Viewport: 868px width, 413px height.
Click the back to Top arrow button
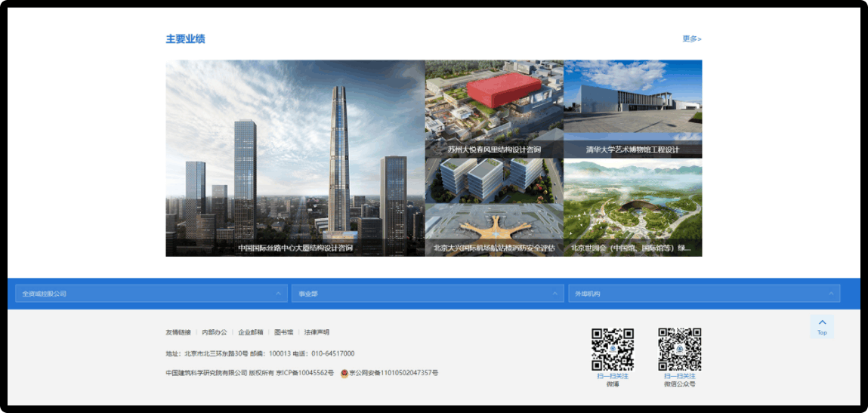(822, 326)
